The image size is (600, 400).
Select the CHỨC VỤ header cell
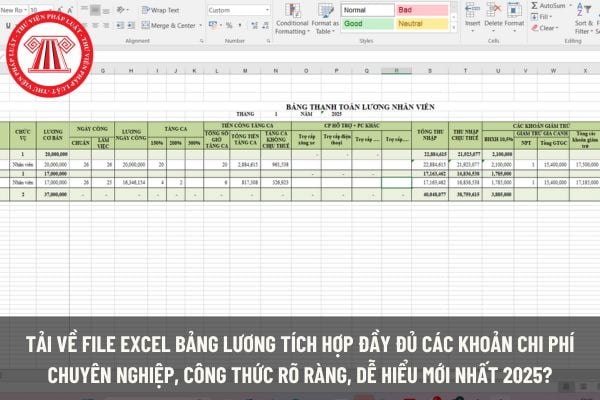coord(23,136)
